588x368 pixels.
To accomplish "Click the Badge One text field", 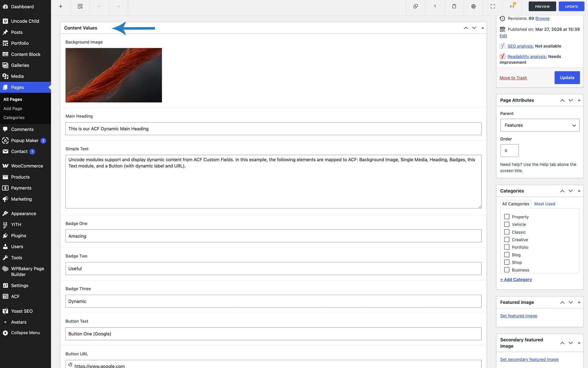I will [x=273, y=236].
